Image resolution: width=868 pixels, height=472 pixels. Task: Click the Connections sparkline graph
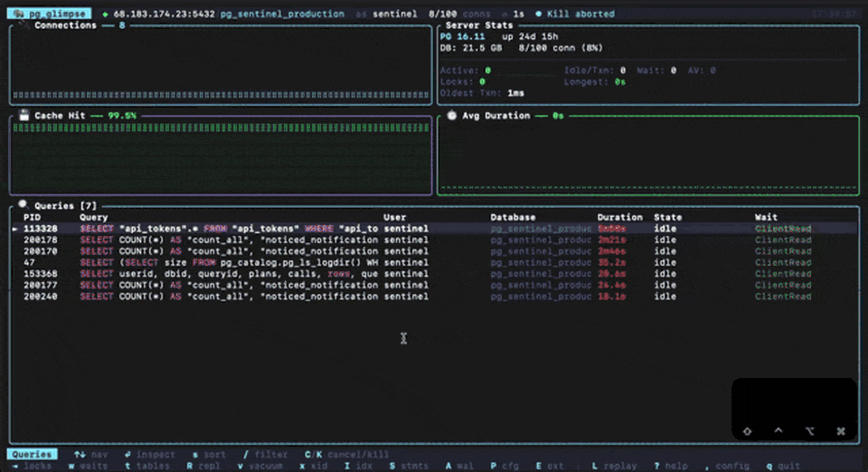pyautogui.click(x=221, y=95)
